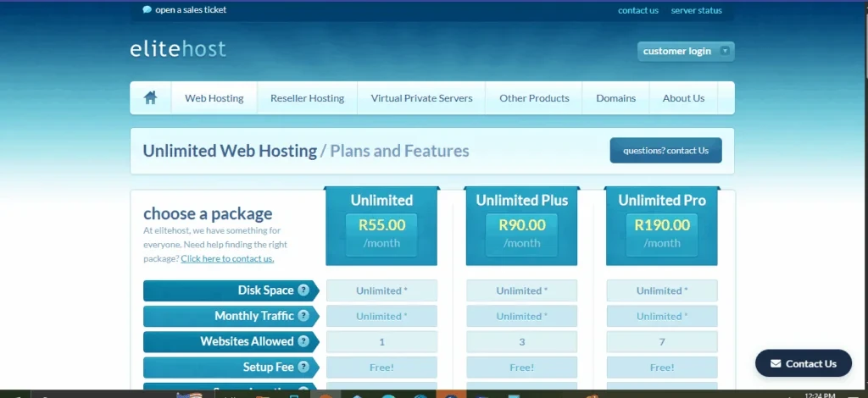Open the About Us menu
The image size is (868, 398).
(684, 98)
